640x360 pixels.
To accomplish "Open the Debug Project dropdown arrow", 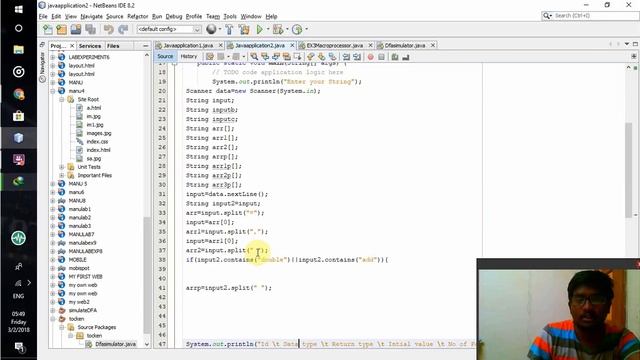I will (287, 29).
